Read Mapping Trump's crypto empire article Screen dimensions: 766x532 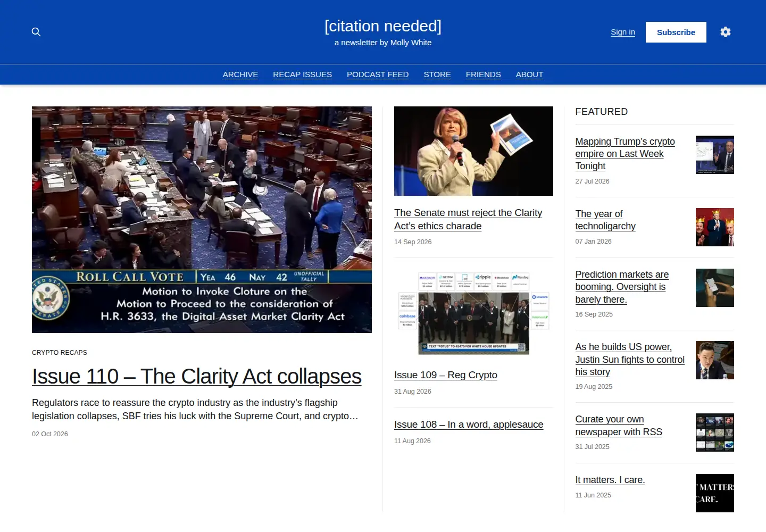(625, 154)
